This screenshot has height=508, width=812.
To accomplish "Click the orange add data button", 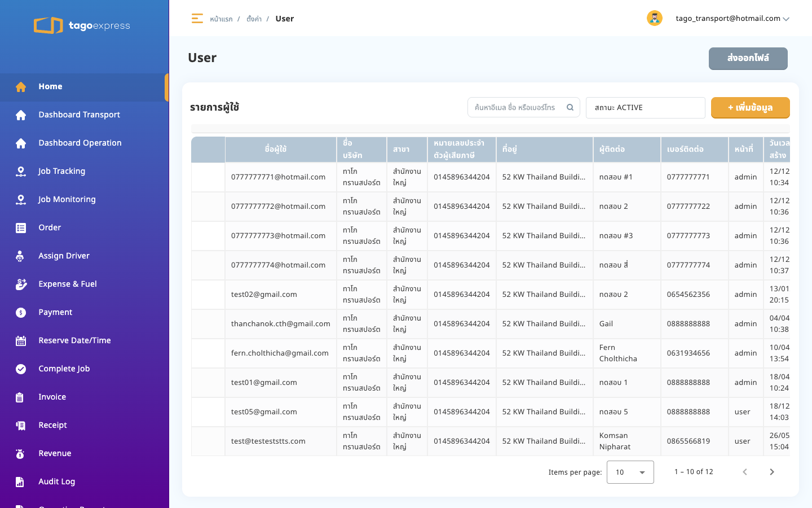I will 751,108.
